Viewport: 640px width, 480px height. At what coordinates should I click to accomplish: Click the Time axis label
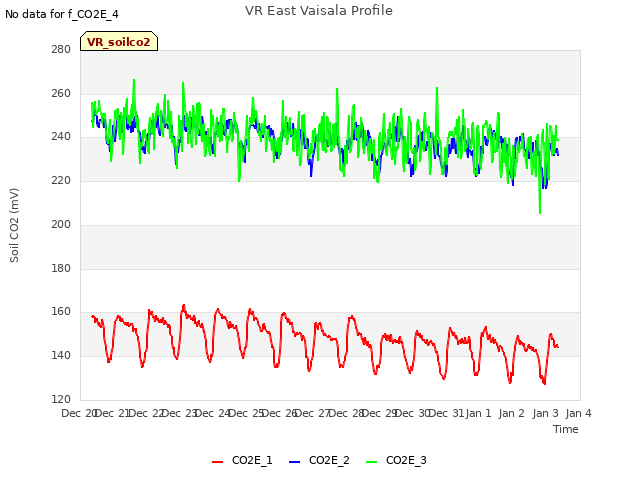tap(566, 429)
